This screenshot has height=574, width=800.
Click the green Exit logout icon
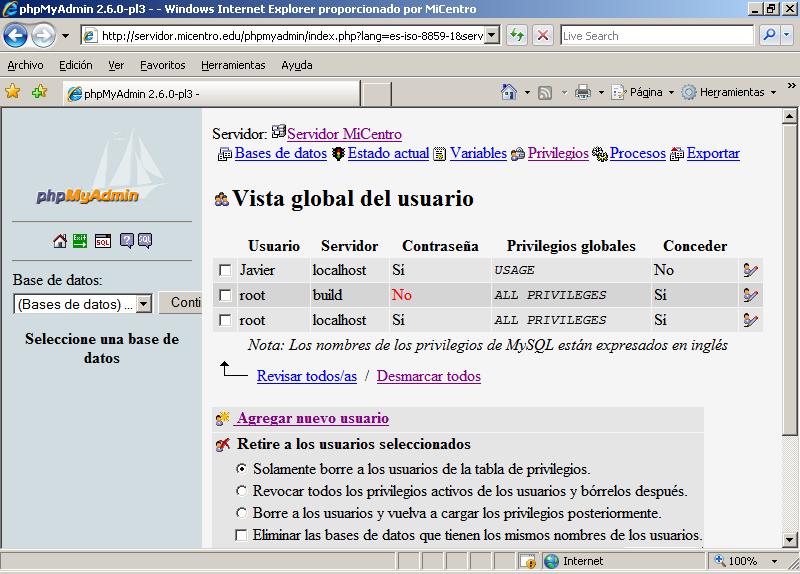click(x=81, y=241)
